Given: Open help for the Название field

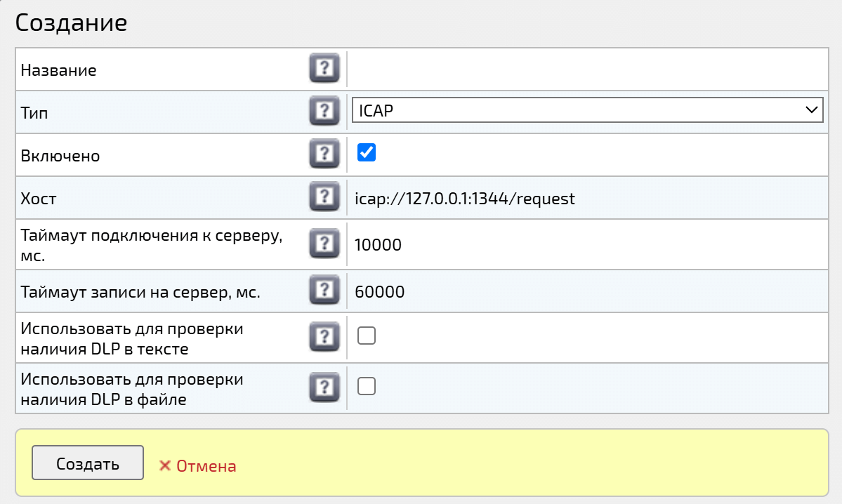Looking at the screenshot, I should click(x=324, y=68).
